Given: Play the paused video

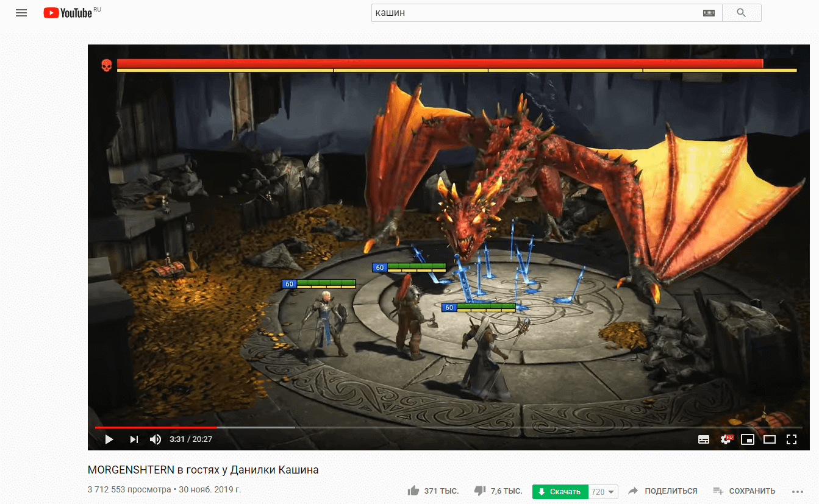Looking at the screenshot, I should pyautogui.click(x=109, y=439).
